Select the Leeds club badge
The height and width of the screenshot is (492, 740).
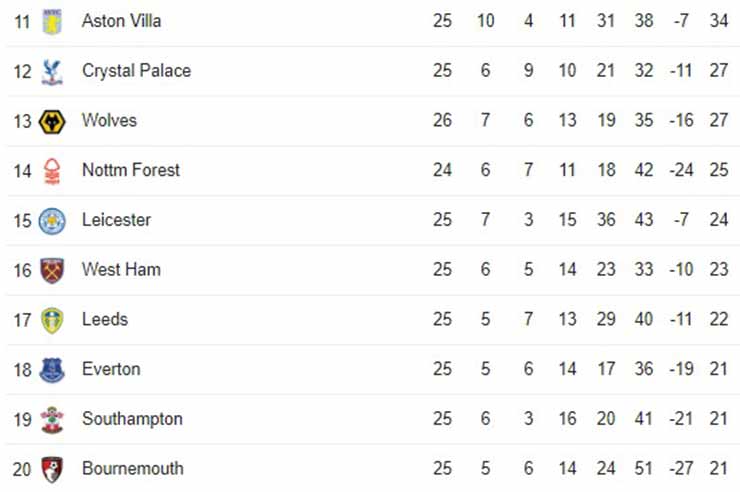(52, 320)
